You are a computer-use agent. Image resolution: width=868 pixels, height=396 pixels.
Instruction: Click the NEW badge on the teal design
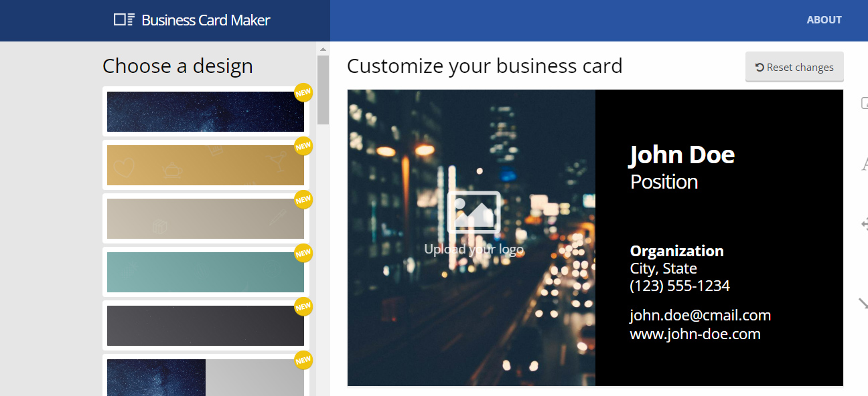(x=303, y=253)
